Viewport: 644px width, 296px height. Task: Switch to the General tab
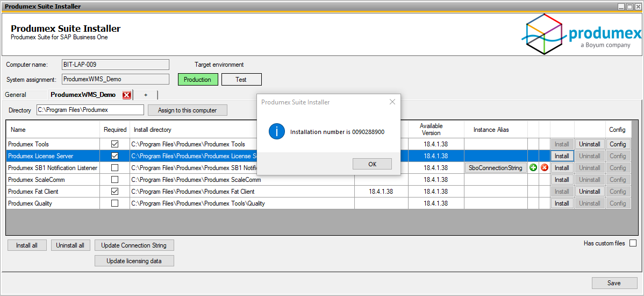16,95
